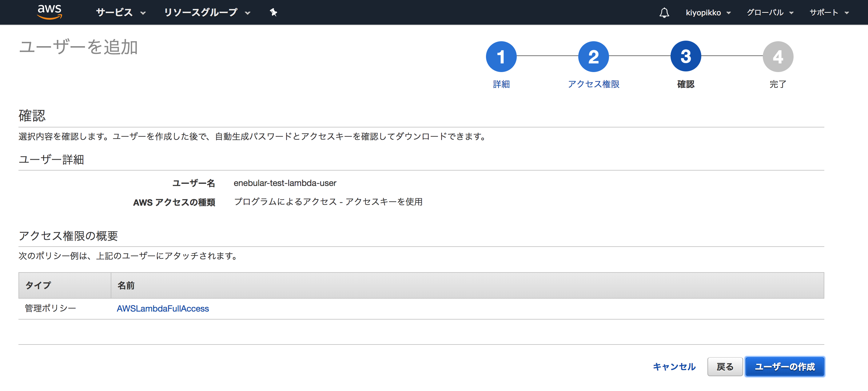This screenshot has width=868, height=391.
Task: Click the pin shortcut icon
Action: pyautogui.click(x=273, y=13)
